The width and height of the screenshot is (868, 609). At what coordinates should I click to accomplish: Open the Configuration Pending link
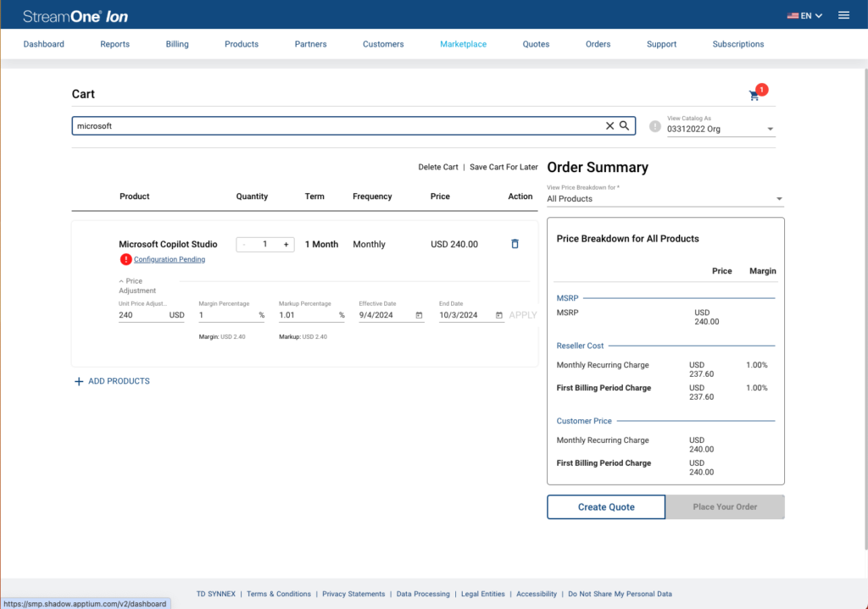click(170, 259)
